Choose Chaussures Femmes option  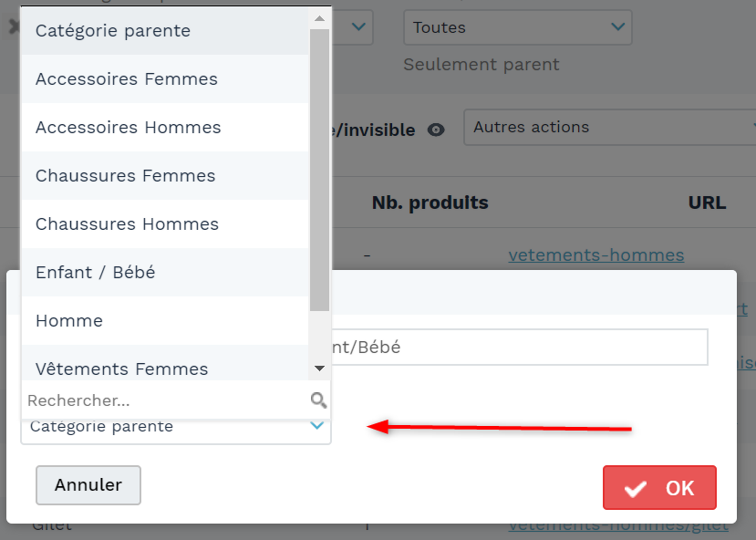tap(165, 175)
